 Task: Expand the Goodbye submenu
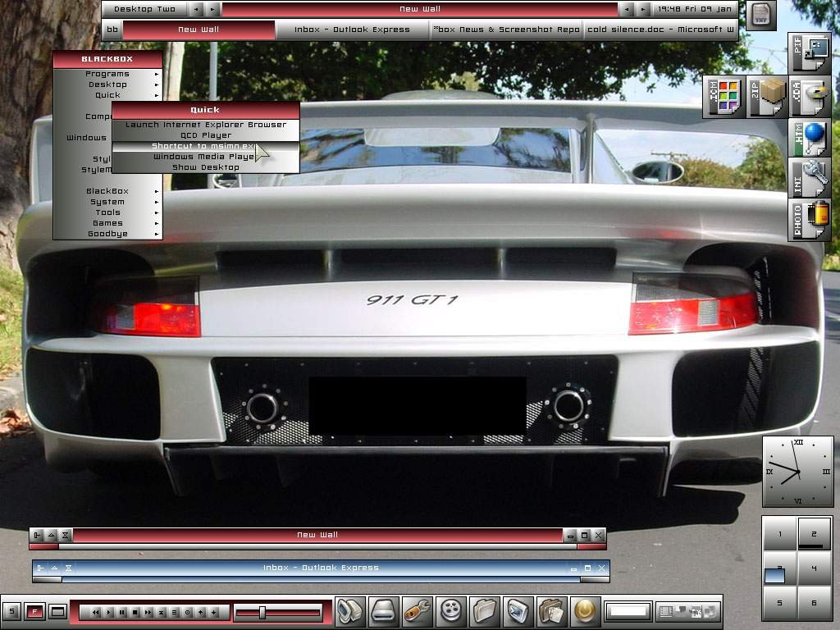[x=107, y=234]
